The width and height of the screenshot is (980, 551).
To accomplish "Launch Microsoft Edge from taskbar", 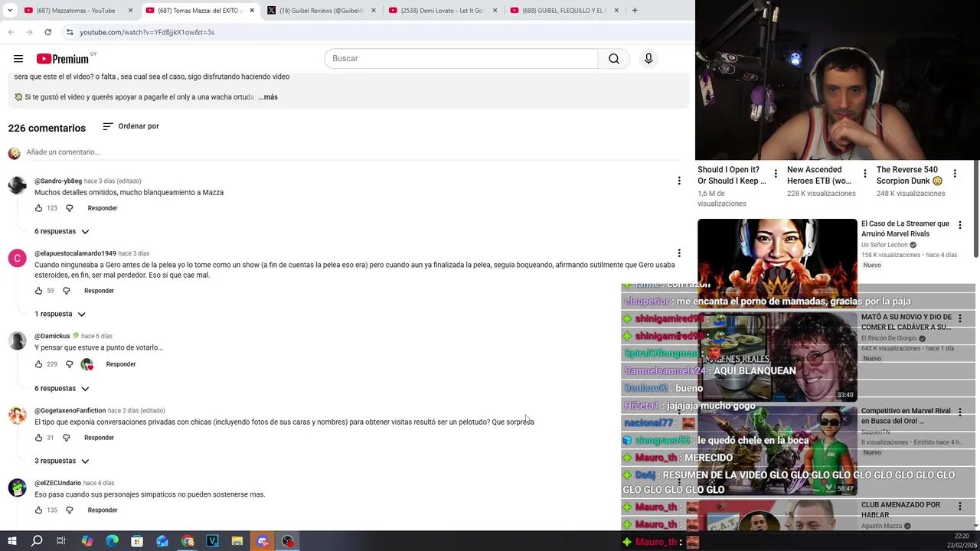I will pos(112,541).
